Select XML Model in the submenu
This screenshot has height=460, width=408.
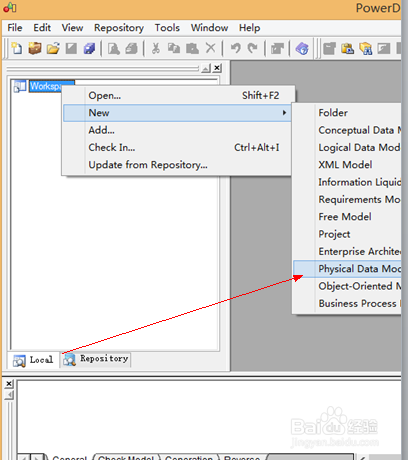pos(347,165)
